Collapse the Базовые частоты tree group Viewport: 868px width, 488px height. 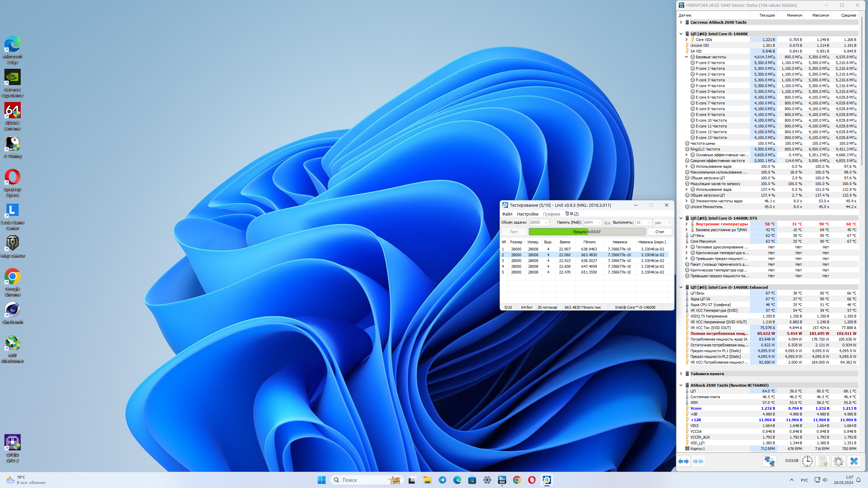(x=687, y=57)
